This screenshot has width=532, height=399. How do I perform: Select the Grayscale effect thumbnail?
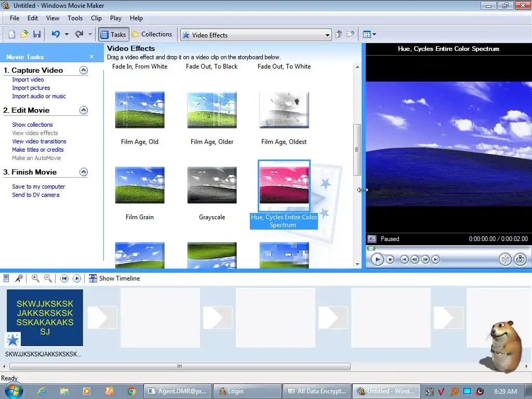tap(212, 185)
